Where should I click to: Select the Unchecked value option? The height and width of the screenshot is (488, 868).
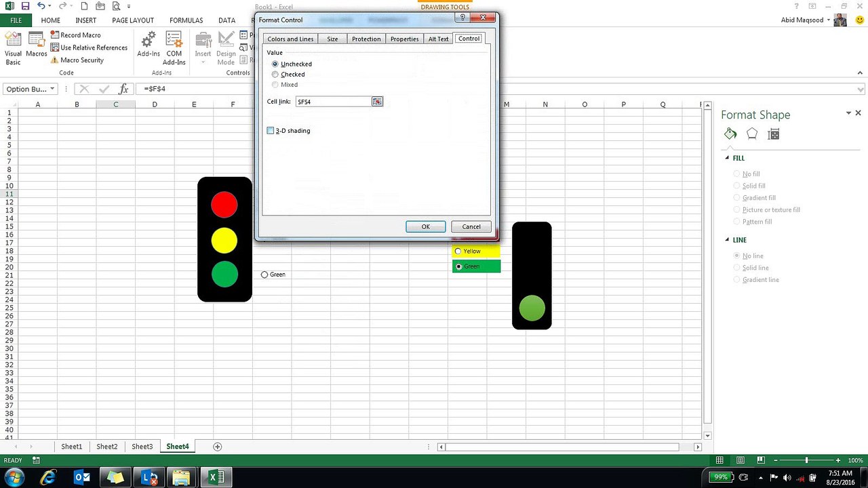point(292,64)
